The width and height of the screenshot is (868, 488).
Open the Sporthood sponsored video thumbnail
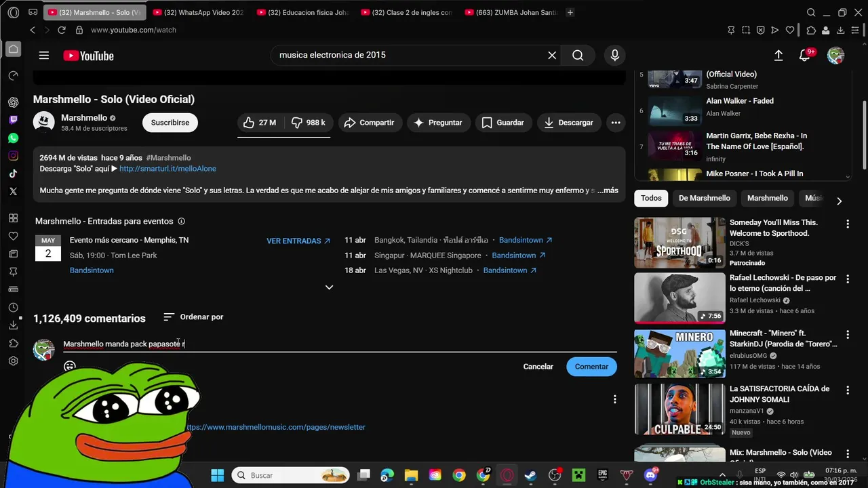pyautogui.click(x=679, y=243)
